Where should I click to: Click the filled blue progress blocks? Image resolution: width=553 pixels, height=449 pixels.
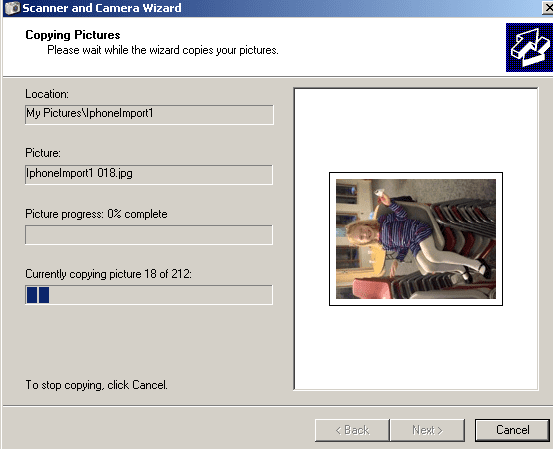pos(38,295)
